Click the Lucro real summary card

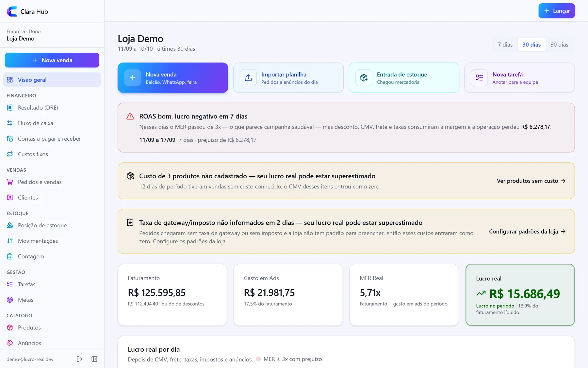520,295
